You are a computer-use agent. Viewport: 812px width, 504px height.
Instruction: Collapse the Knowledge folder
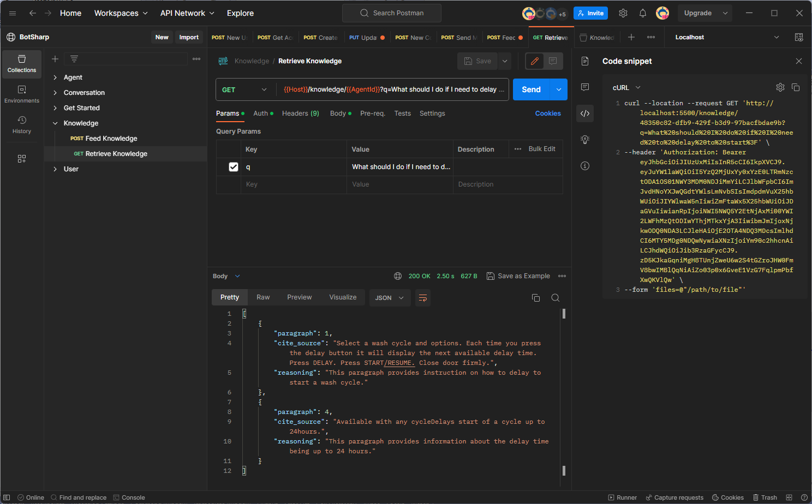pos(55,123)
